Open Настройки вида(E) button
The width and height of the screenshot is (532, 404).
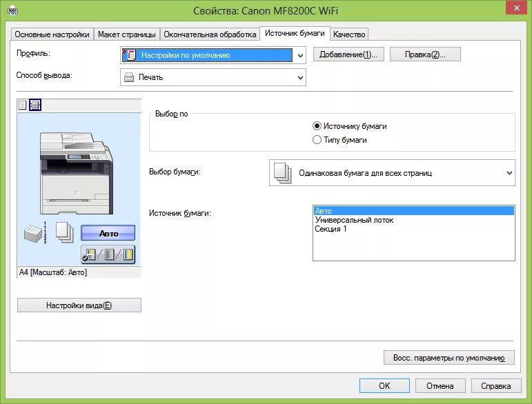(x=79, y=305)
